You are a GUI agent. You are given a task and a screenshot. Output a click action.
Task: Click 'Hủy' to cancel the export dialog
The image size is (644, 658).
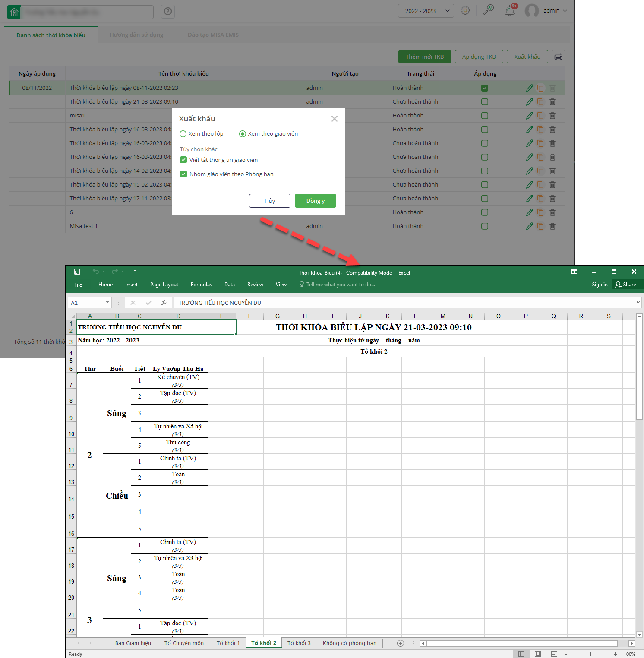coord(270,201)
